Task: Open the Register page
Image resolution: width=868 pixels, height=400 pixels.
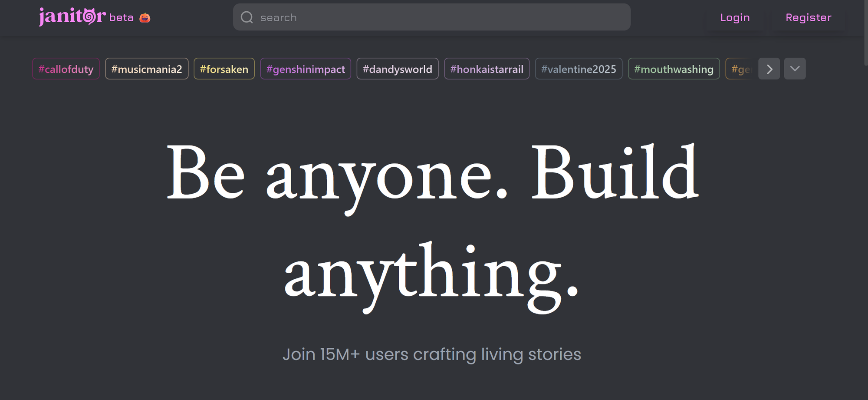Action: 809,17
